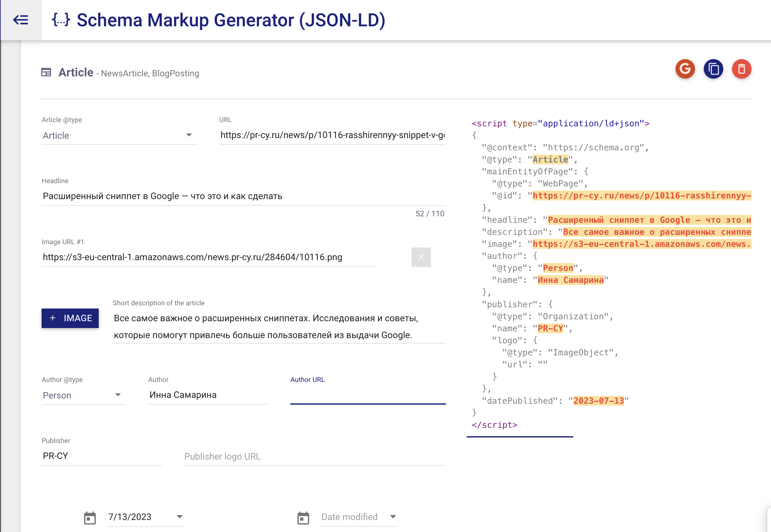The width and height of the screenshot is (771, 532).
Task: Click the date published calendar icon
Action: click(x=90, y=517)
